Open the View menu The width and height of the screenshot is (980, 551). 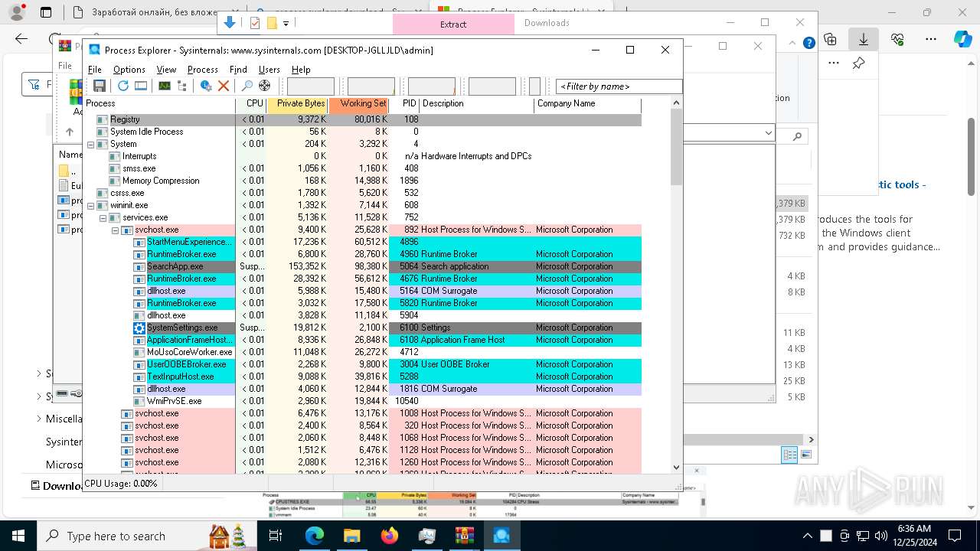166,70
